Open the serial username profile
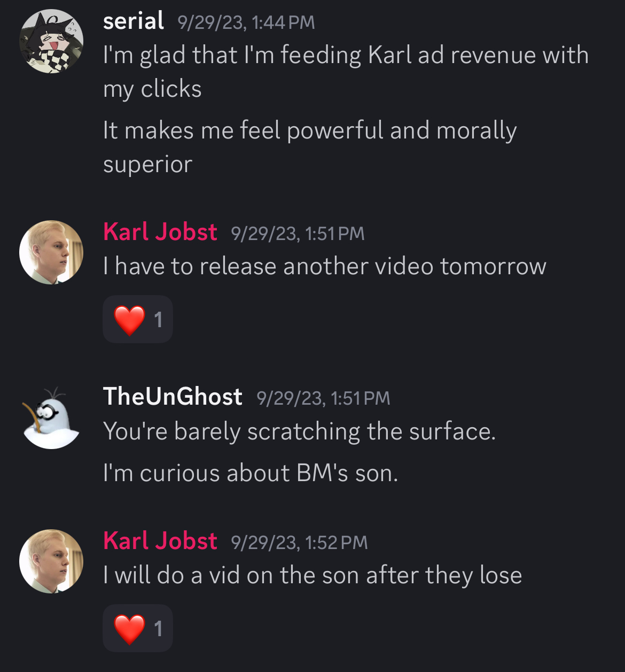 click(x=134, y=21)
